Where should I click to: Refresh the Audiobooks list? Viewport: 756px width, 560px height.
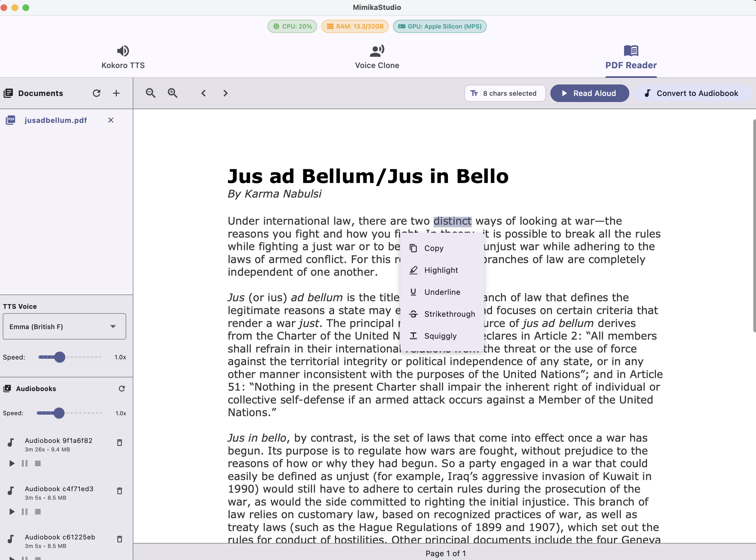click(x=122, y=389)
